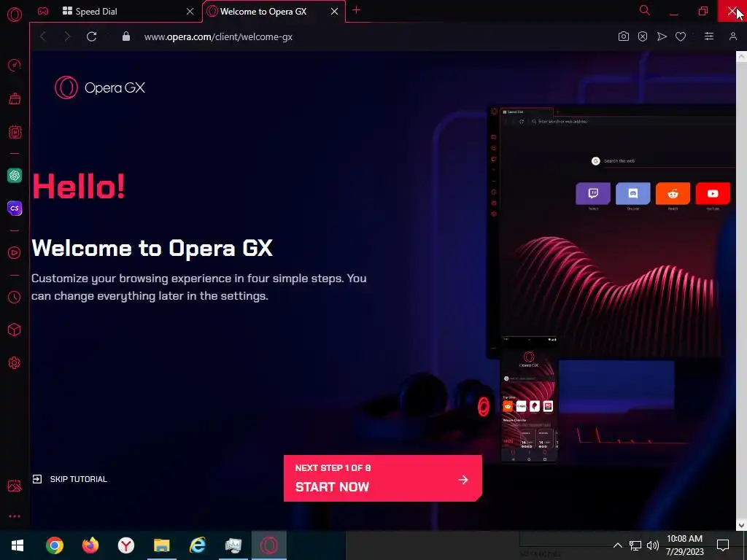Reload the current page
747x560 pixels.
91,36
